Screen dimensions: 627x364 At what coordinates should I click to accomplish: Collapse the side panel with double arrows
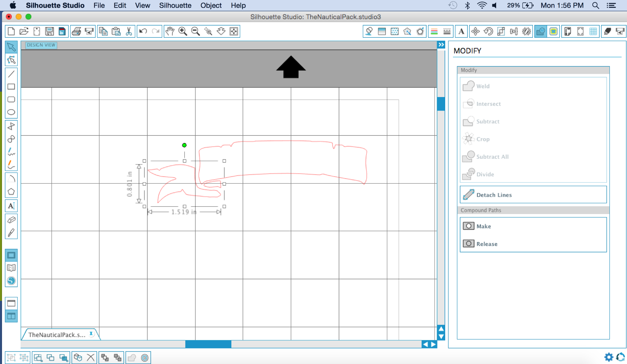point(441,44)
